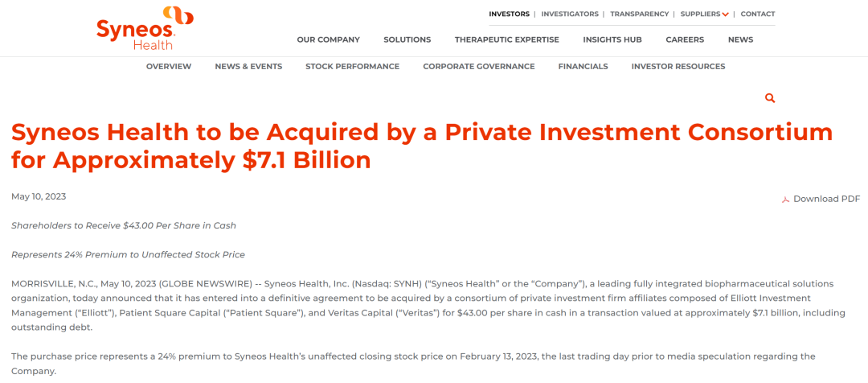
Task: Click the Download PDF link
Action: [826, 199]
